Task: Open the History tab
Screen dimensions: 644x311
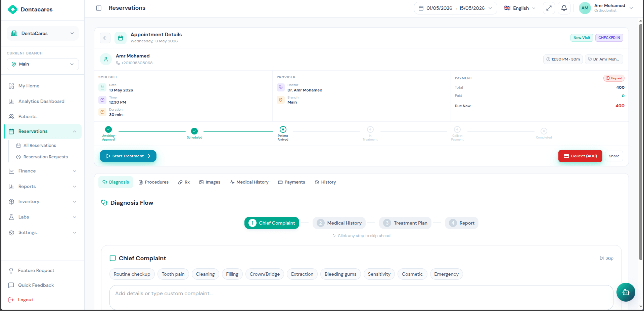Action: click(x=325, y=182)
